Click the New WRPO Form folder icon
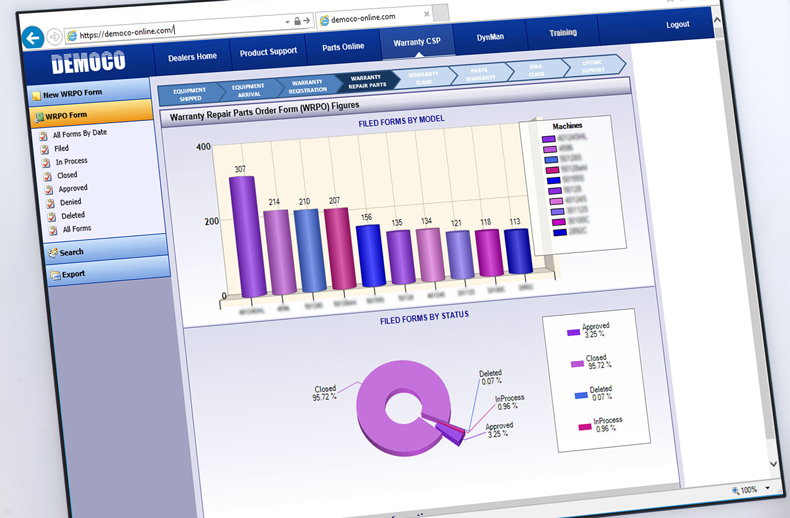The height and width of the screenshot is (518, 790). [37, 96]
